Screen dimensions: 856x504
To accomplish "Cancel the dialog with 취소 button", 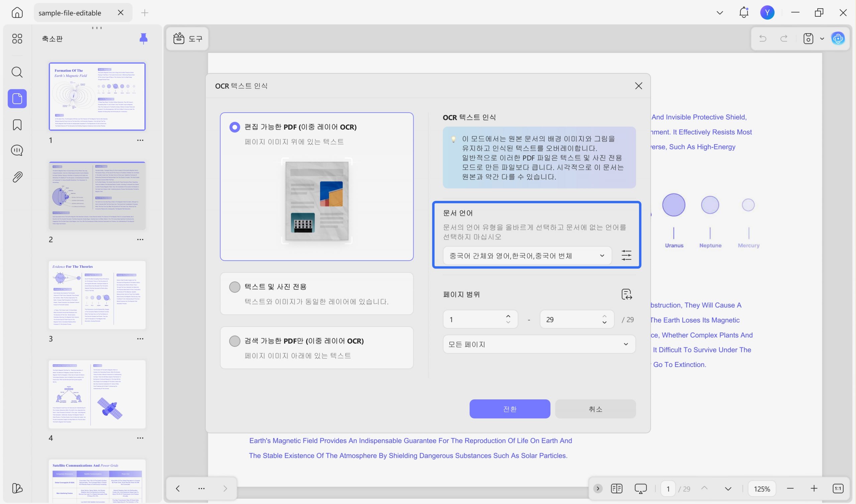I will click(595, 409).
